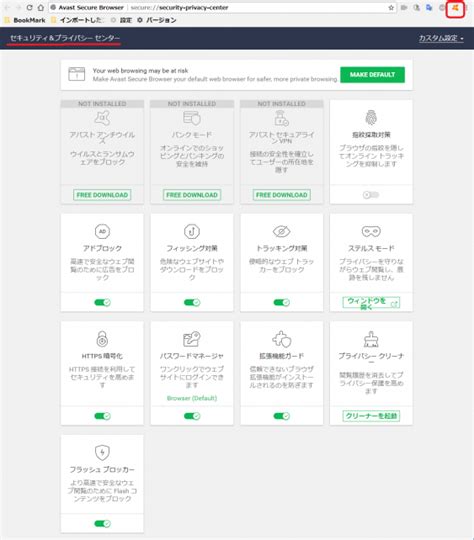Click the browser window icon in default banner
474x540 pixels.
(x=76, y=74)
